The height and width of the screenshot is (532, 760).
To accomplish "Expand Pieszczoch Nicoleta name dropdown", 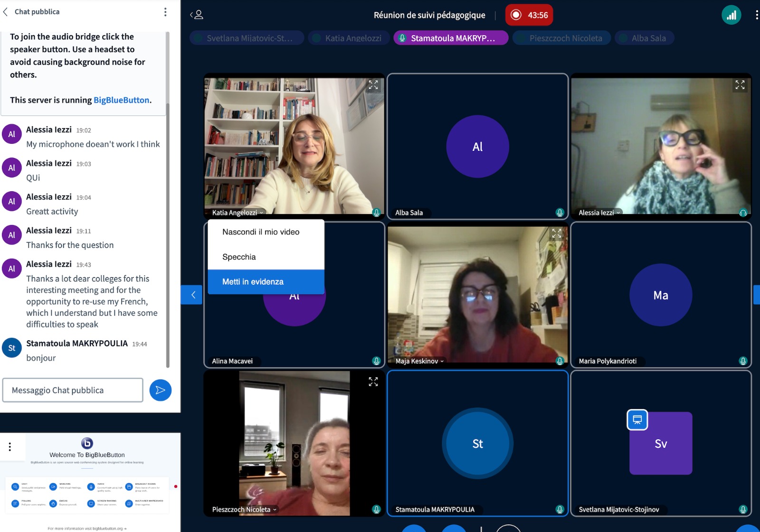I will click(x=244, y=510).
